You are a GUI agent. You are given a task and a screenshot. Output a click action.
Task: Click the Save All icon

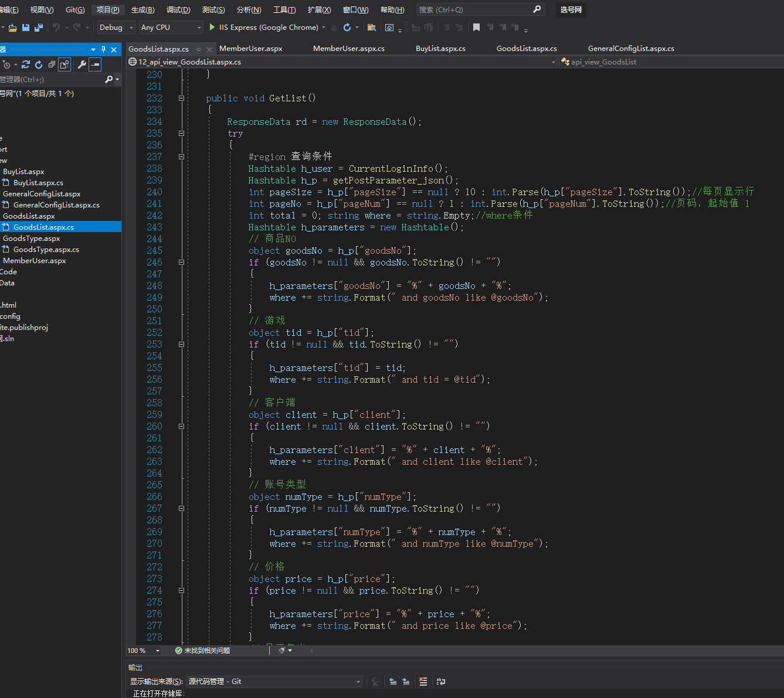pos(39,28)
